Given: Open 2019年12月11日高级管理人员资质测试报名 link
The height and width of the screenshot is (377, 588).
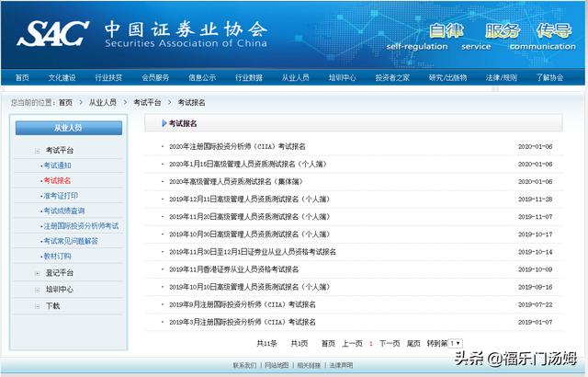Looking at the screenshot, I should 249,200.
